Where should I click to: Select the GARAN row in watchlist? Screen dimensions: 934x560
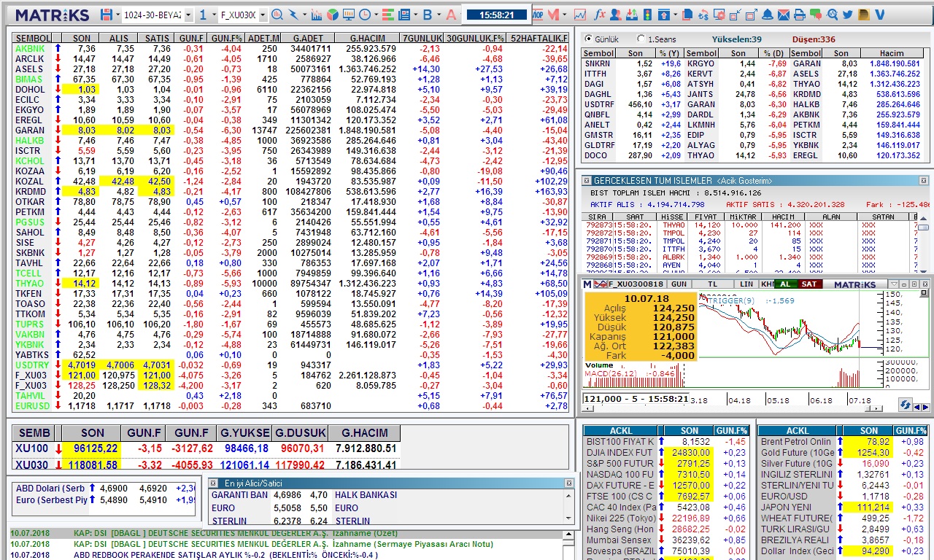coord(290,130)
